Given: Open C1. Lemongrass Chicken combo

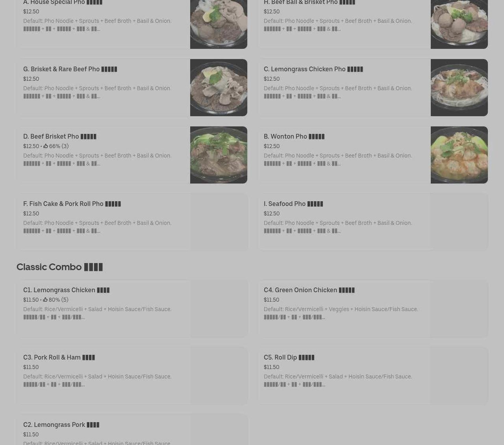Looking at the screenshot, I should pyautogui.click(x=66, y=290).
